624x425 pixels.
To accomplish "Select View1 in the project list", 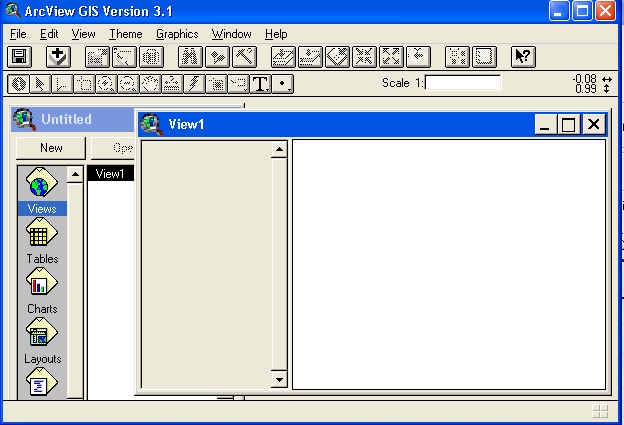I will [x=110, y=174].
